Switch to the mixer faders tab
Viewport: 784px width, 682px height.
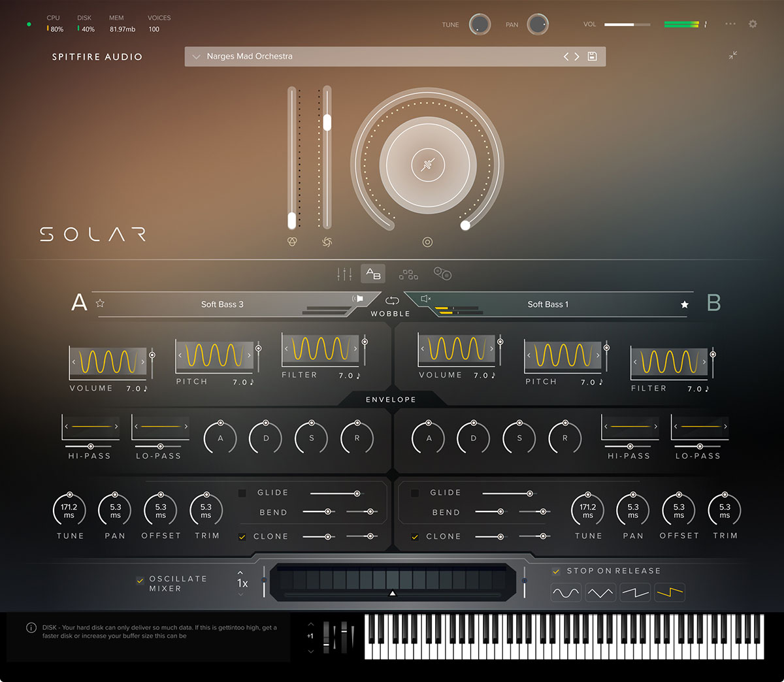click(344, 274)
